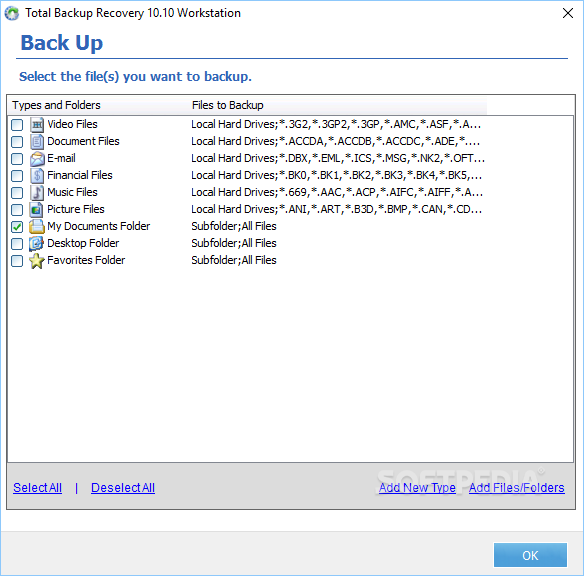The height and width of the screenshot is (576, 584).
Task: Click the *.3G2 extension list for Video Files
Action: pos(336,124)
